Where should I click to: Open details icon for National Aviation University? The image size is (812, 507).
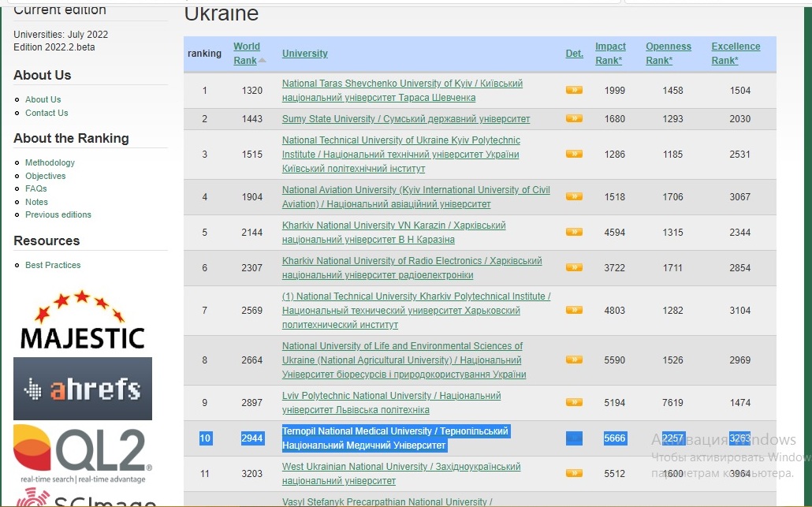(574, 197)
